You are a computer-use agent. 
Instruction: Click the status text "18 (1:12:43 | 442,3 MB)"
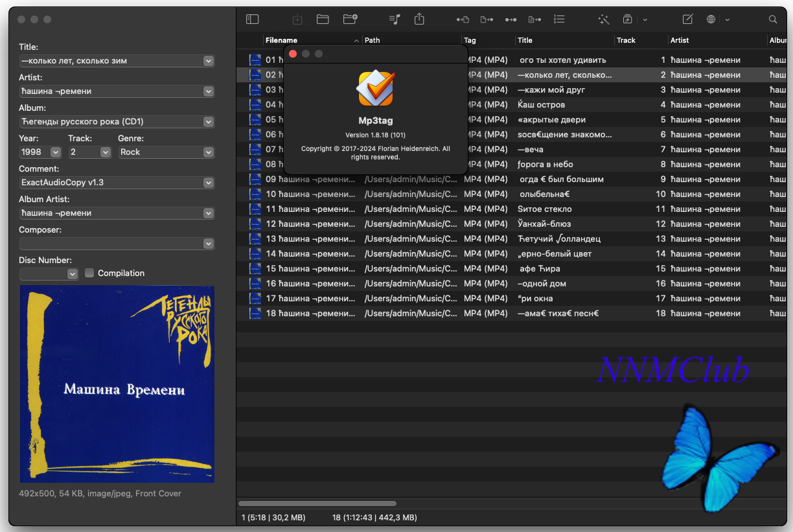(x=374, y=518)
